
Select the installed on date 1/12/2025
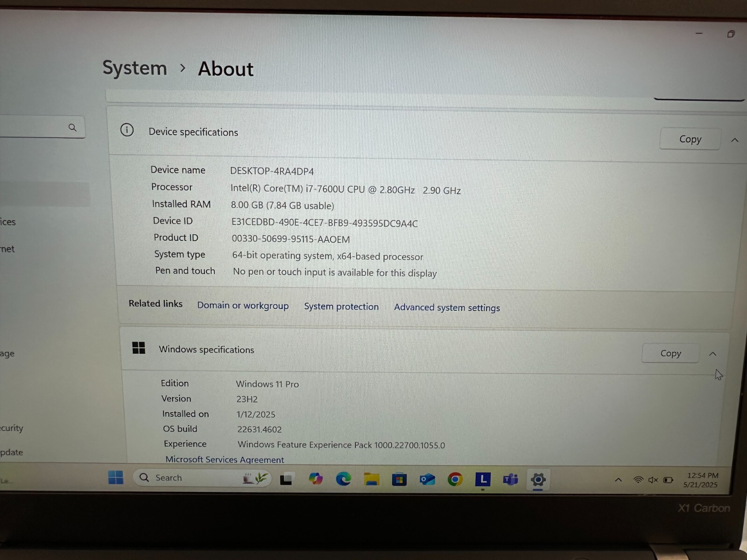click(256, 414)
